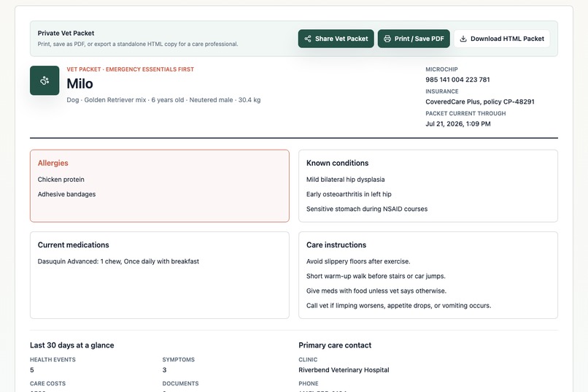Viewport: 588px width, 392px height.
Task: Click the Allergies card heading
Action: [x=53, y=164]
